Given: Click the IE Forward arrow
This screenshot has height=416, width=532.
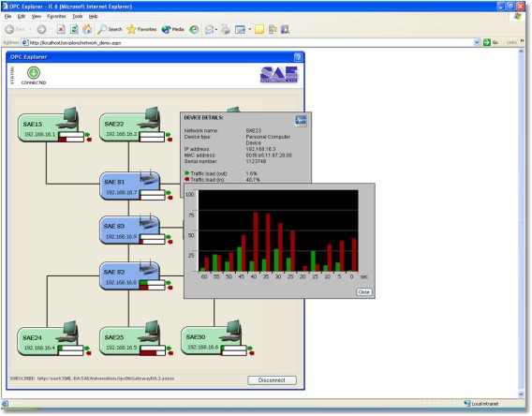Looking at the screenshot, I should pos(41,30).
